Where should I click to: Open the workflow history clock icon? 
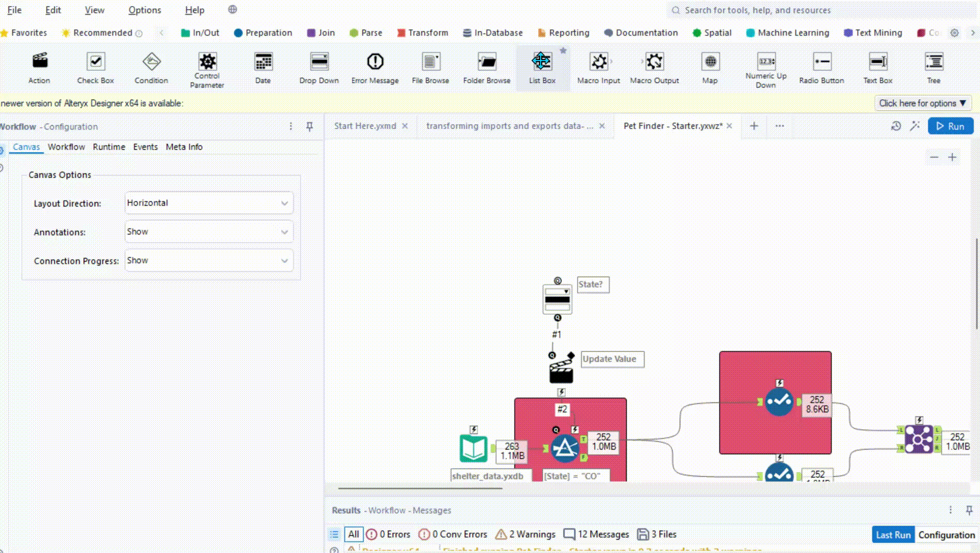896,126
